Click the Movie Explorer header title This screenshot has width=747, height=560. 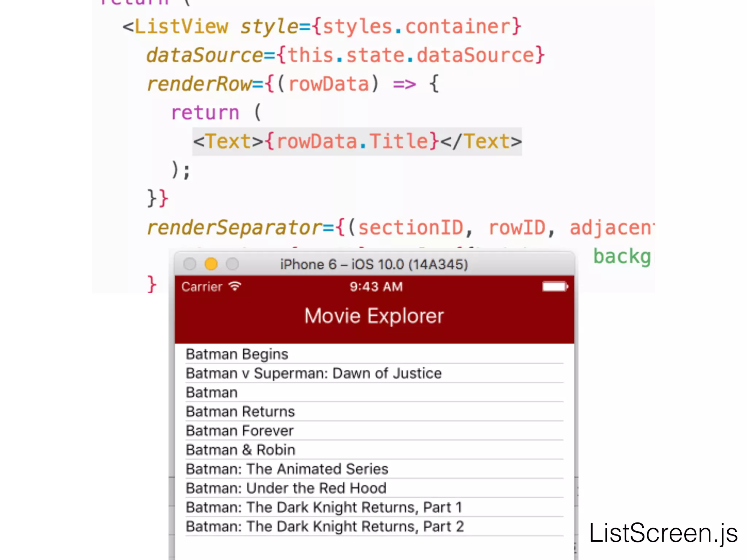(x=374, y=316)
